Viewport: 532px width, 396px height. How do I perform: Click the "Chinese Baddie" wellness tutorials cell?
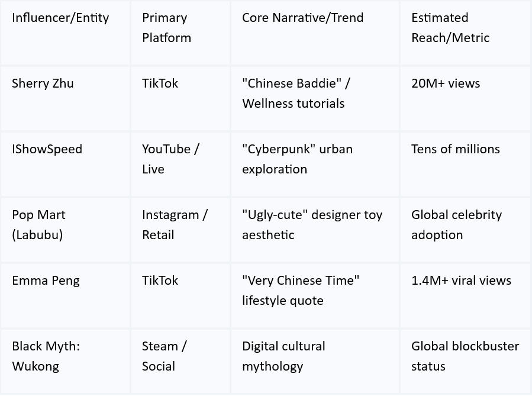coord(296,94)
